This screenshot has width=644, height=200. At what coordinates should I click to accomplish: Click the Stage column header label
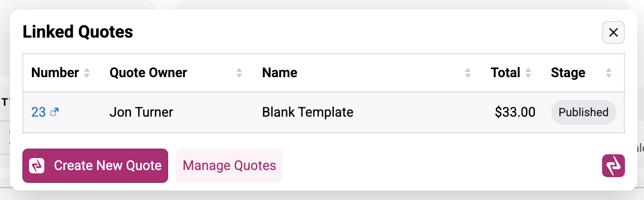coord(568,73)
